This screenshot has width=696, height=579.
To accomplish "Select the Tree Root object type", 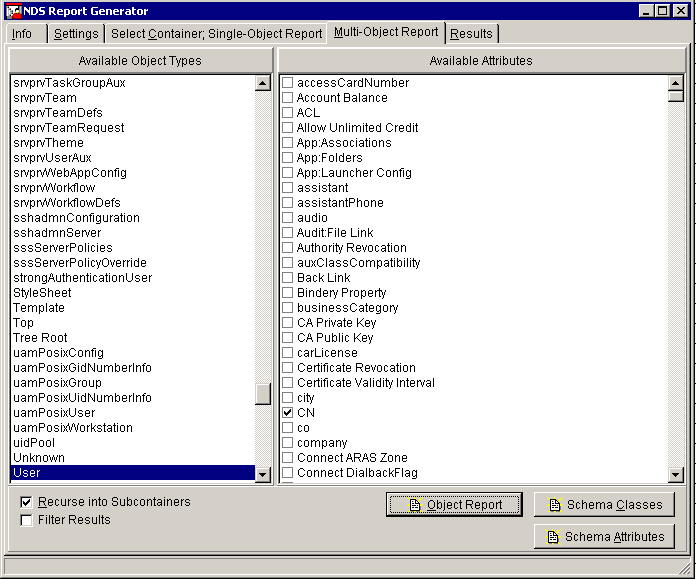I will pos(133,337).
